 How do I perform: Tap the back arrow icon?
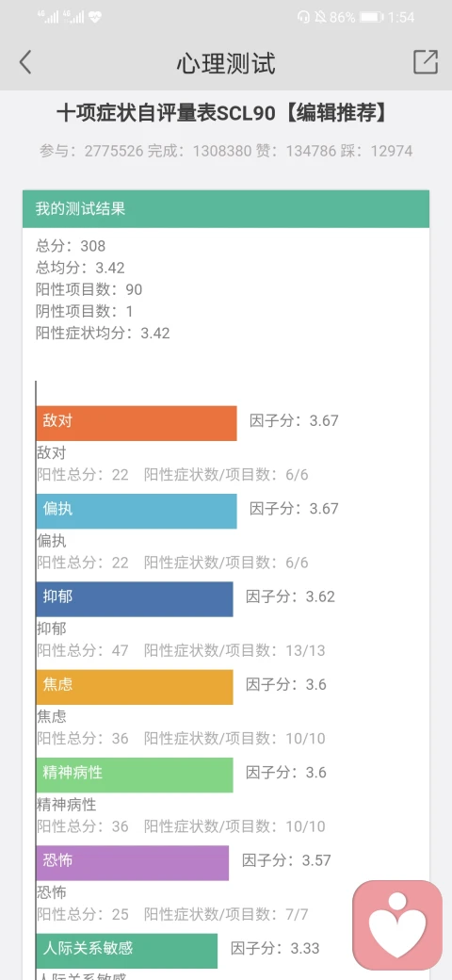(x=25, y=62)
